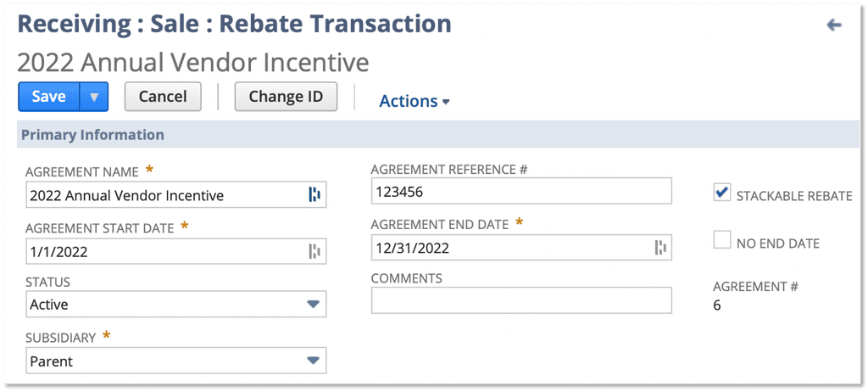Viewport: 868px width, 392px height.
Task: Open the Agreement Start Date calendar icon
Action: 314,252
